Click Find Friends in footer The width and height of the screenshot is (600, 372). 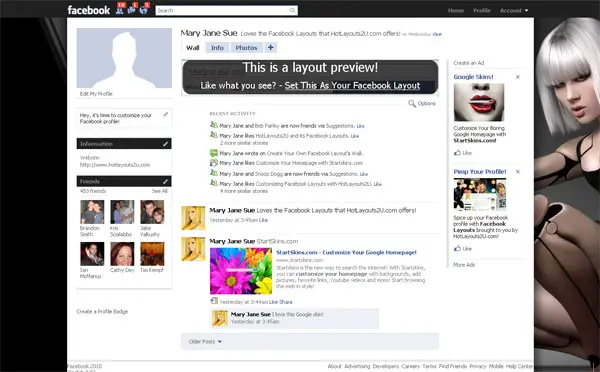coord(453,366)
